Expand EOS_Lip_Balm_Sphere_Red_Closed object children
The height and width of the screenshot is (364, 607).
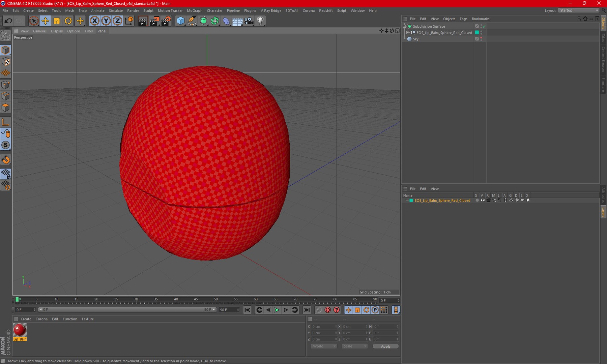pos(408,33)
